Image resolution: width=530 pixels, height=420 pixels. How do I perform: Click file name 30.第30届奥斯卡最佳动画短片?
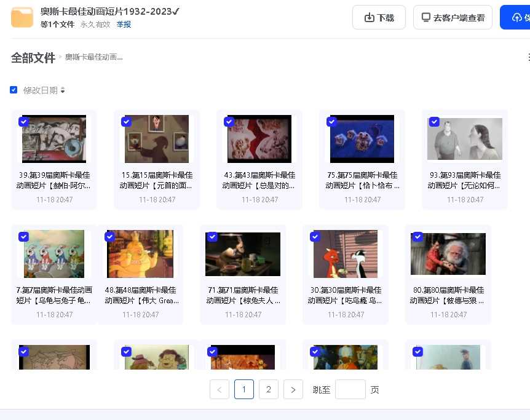346,295
